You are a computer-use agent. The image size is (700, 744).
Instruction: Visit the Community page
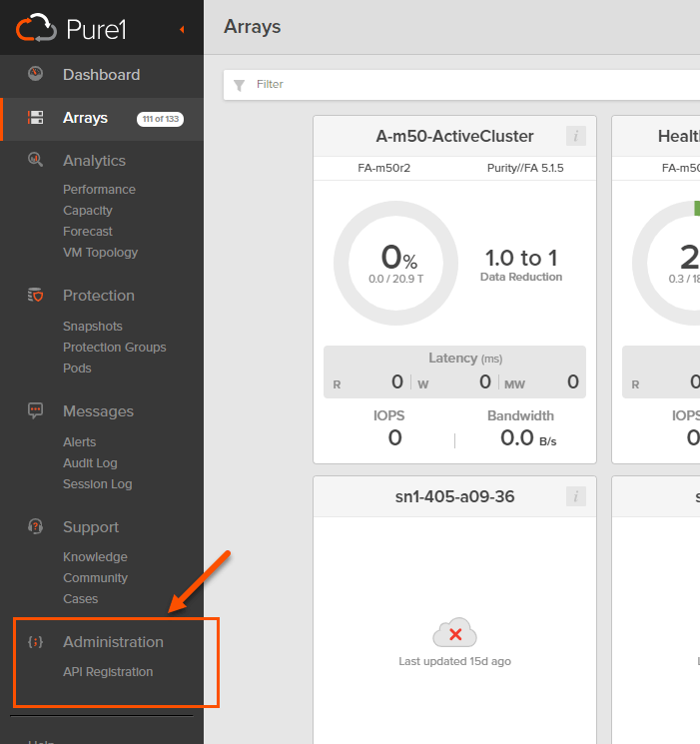[96, 578]
